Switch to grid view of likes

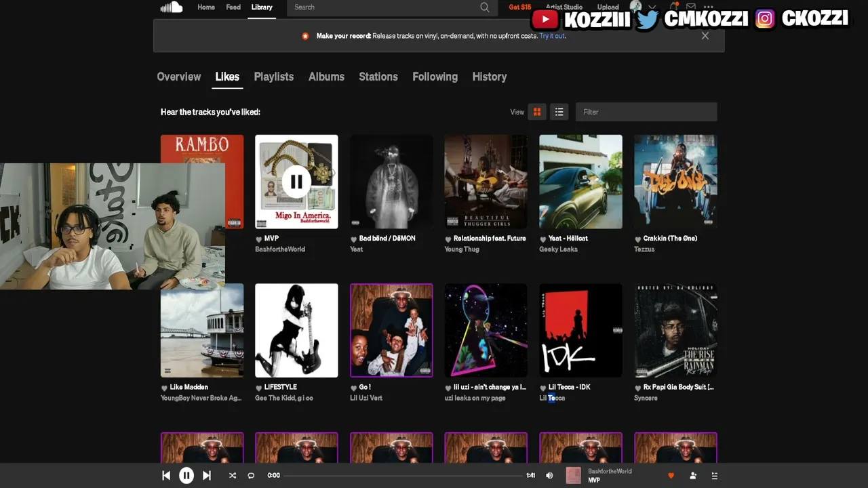click(x=537, y=112)
